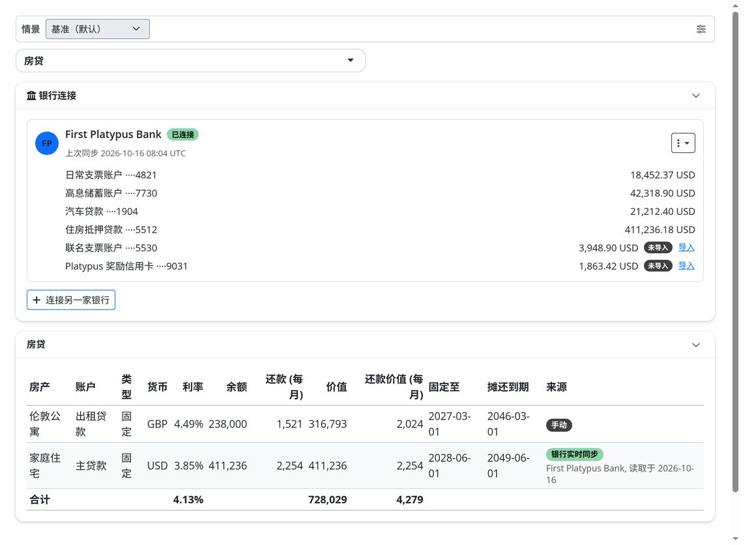Click the 银行实时同步 source badge
The image size is (756, 545).
click(574, 454)
